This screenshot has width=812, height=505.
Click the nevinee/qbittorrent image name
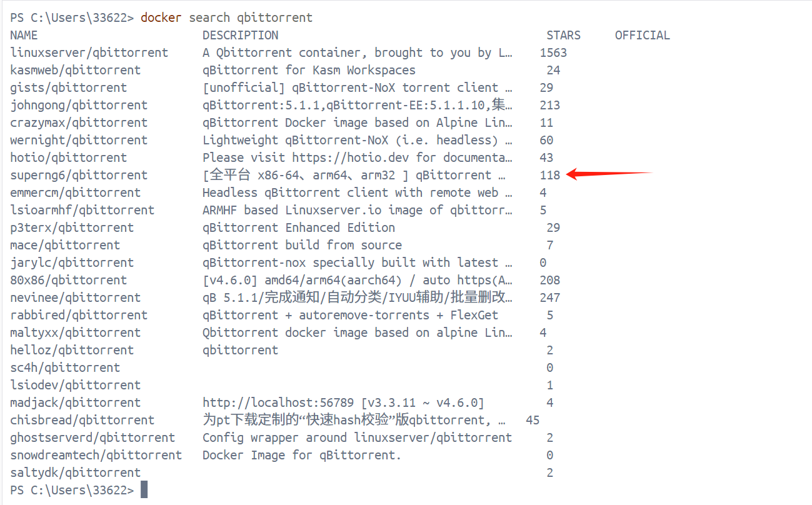[75, 298]
